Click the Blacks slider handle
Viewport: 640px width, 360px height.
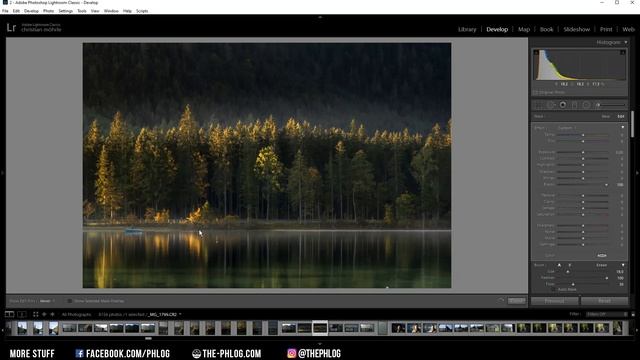[x=607, y=184]
